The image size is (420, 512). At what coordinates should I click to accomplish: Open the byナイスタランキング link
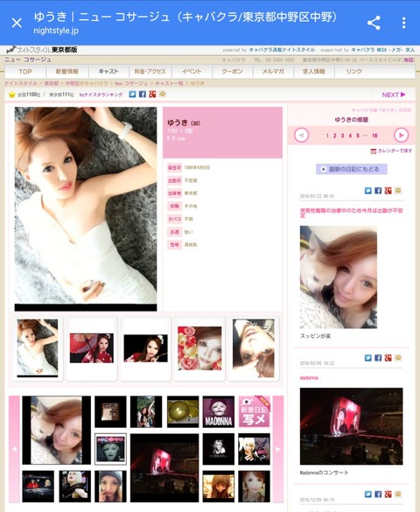pyautogui.click(x=101, y=95)
